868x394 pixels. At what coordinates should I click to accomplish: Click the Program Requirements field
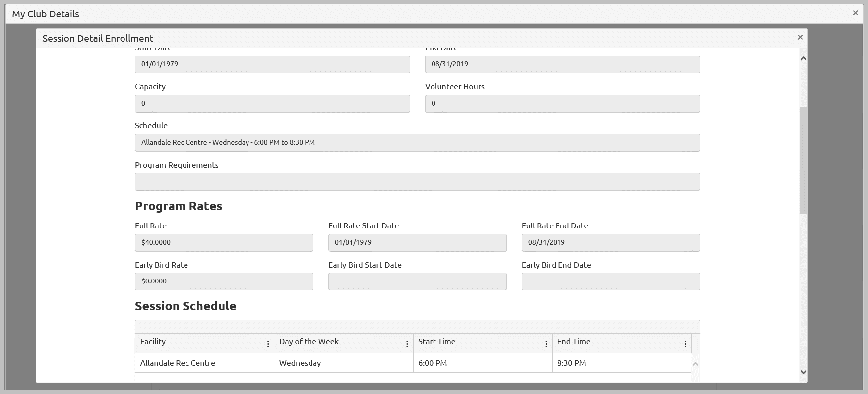(x=418, y=182)
